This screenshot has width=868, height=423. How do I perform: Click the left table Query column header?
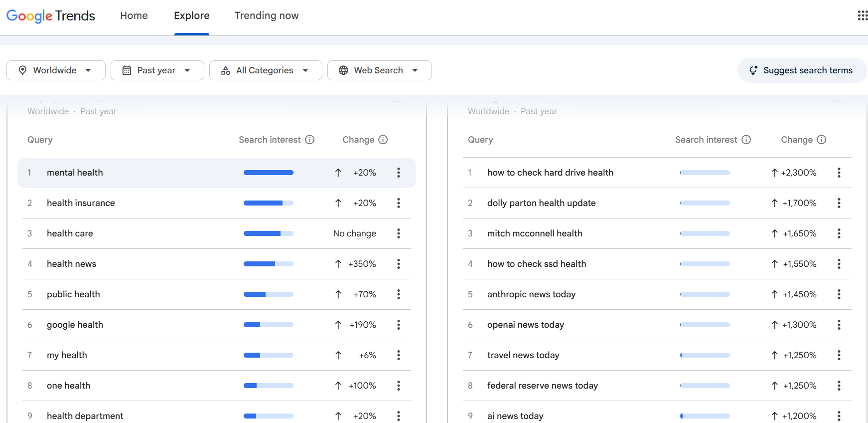coord(40,140)
